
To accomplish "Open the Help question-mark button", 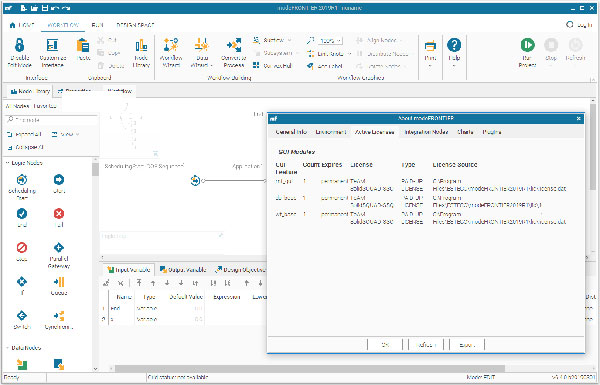I will click(454, 45).
